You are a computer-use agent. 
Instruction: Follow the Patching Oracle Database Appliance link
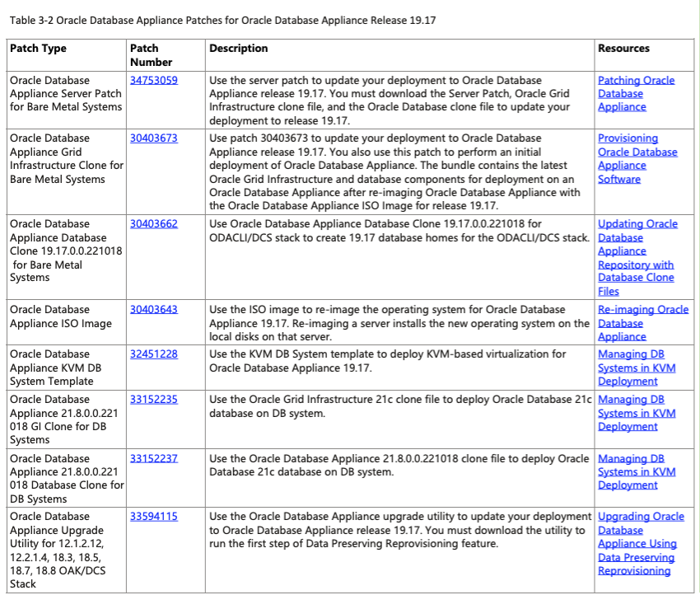[636, 94]
